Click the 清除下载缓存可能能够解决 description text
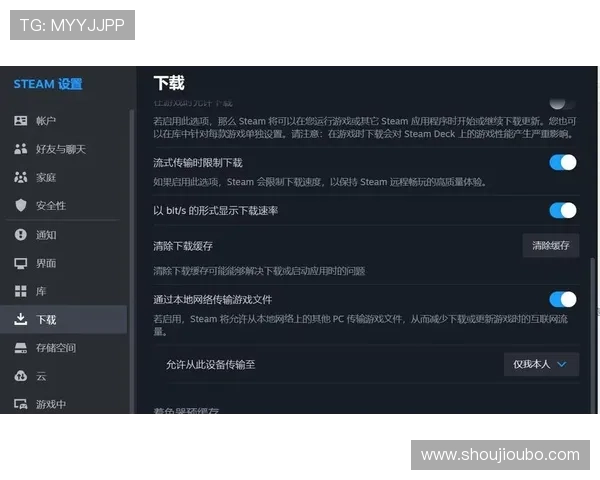Image resolution: width=600 pixels, height=480 pixels. coord(259,271)
